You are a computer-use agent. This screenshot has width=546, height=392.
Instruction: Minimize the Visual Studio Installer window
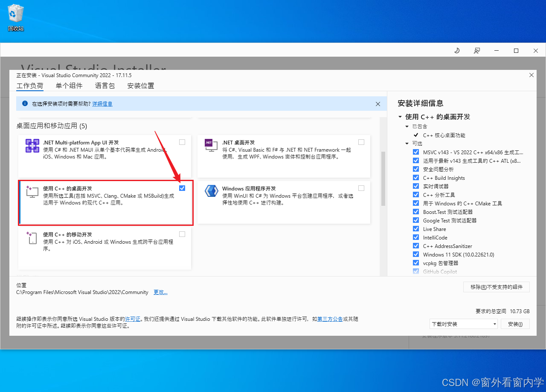(x=497, y=51)
